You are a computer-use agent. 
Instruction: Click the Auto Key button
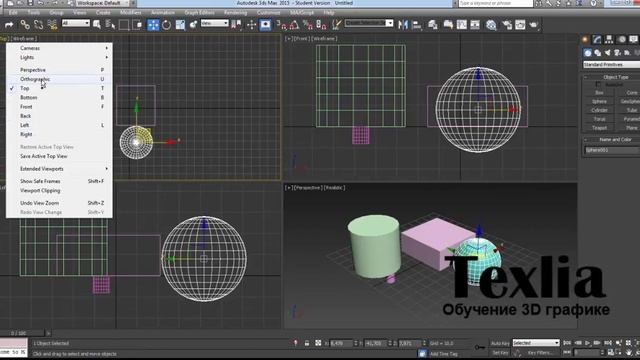[x=500, y=343]
